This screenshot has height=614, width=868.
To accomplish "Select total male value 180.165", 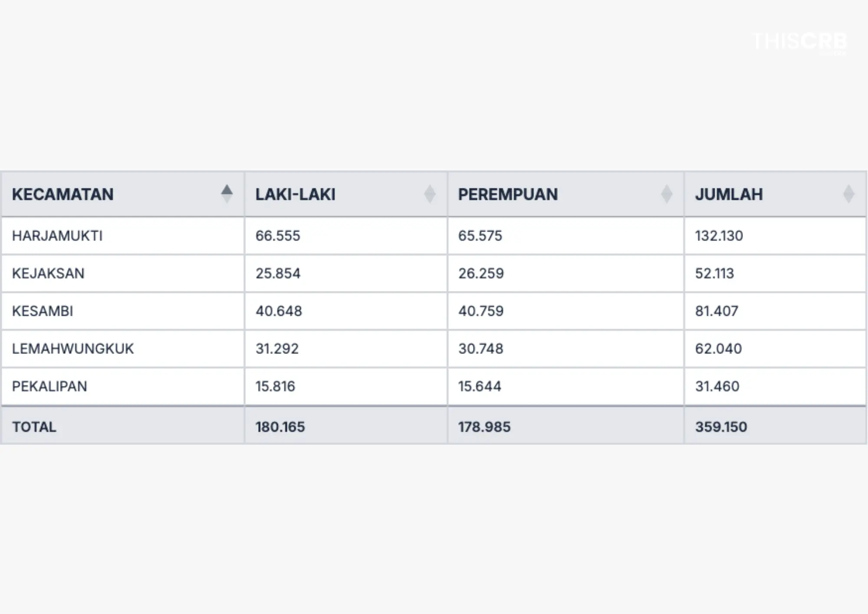I will [280, 427].
